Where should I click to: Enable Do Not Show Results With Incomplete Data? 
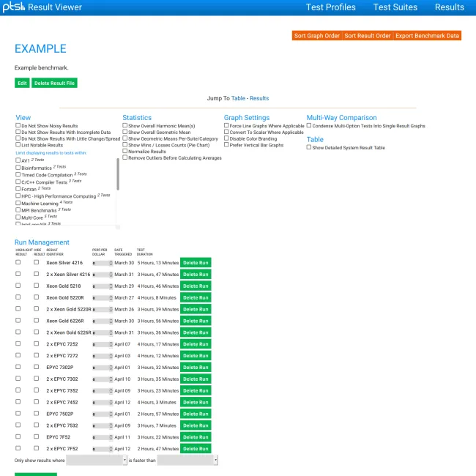tap(18, 132)
